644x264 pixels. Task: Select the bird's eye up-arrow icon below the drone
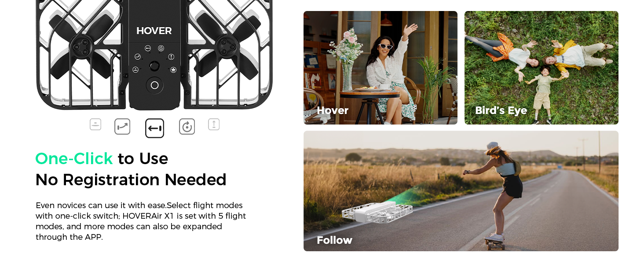pos(214,125)
